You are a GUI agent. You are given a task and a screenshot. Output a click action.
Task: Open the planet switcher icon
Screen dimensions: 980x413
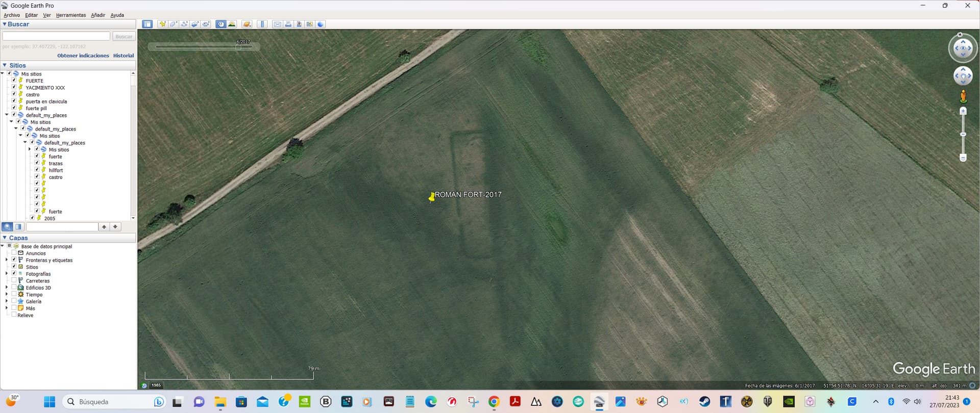coord(247,24)
